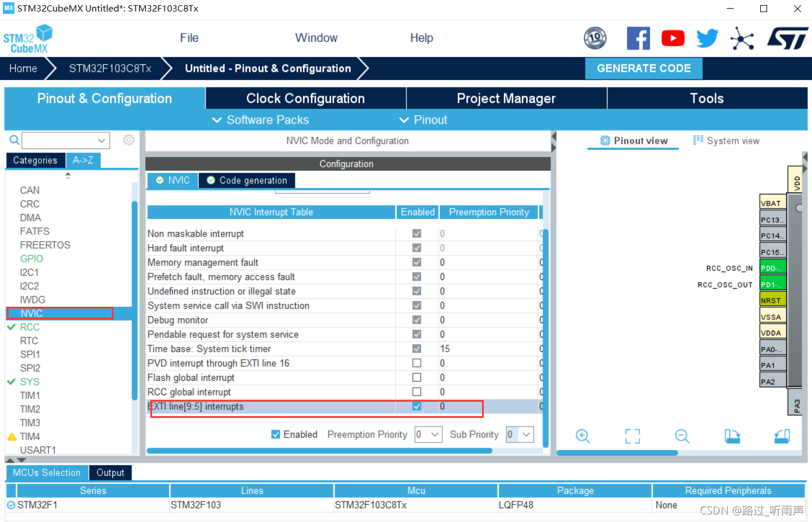Viewport: 812px width, 522px height.
Task: Click the search magnifier icon
Action: (14, 140)
